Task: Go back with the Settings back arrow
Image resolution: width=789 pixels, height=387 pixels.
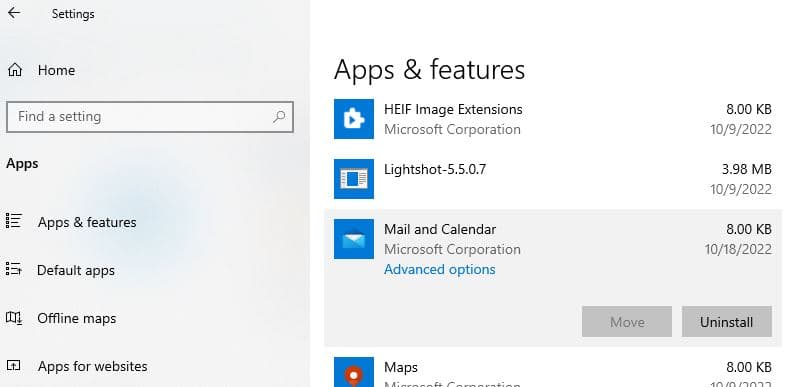Action: 14,13
